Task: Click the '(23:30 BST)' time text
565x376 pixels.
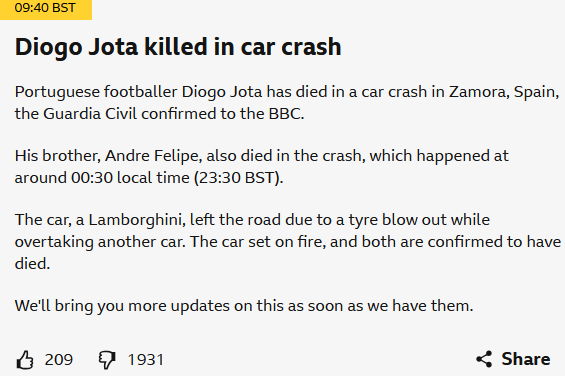Action: [x=239, y=178]
